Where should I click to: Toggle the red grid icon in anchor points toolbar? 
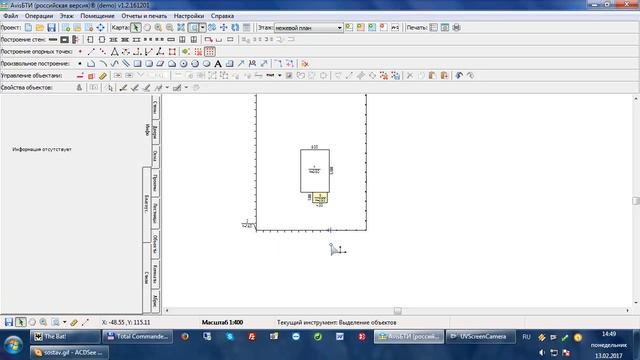(210, 51)
